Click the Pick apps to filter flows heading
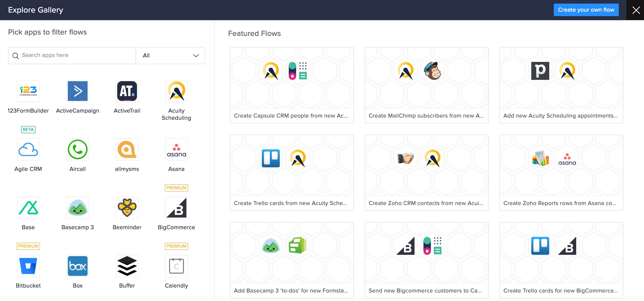 click(48, 32)
